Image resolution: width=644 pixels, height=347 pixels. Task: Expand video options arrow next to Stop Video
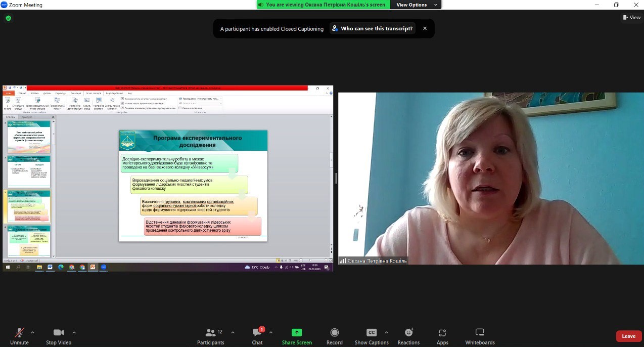74,332
